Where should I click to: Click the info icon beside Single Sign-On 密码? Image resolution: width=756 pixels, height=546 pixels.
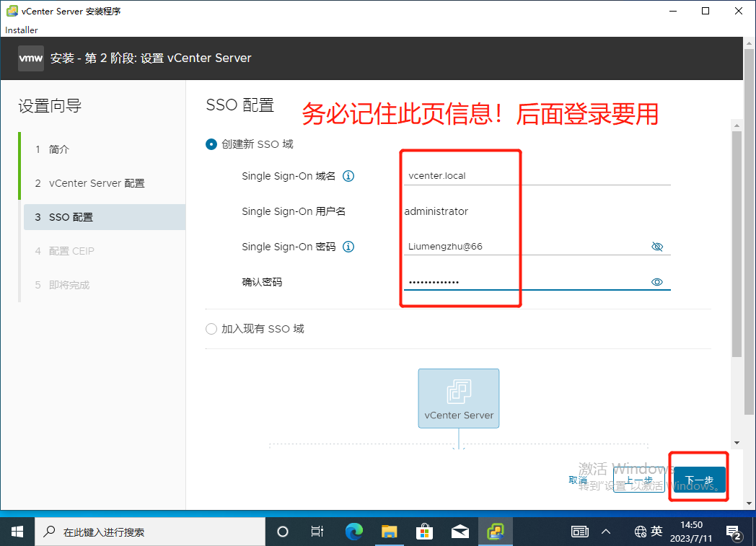(x=348, y=247)
